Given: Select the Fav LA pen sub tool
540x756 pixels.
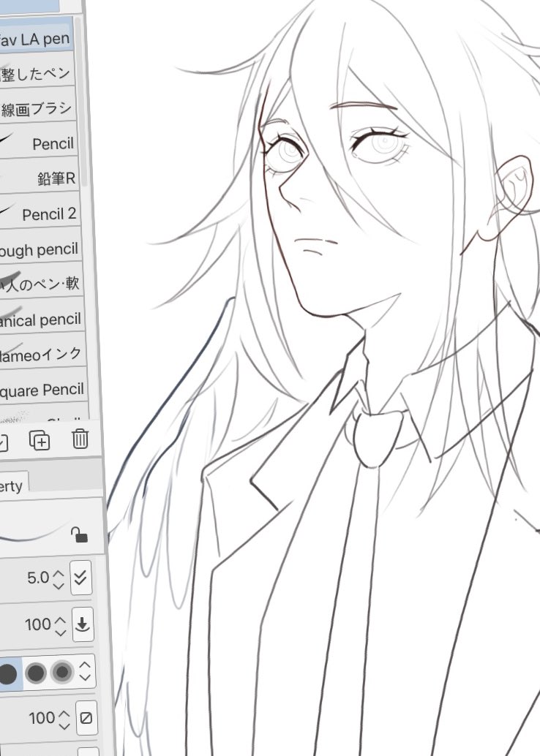Looking at the screenshot, I should (36, 34).
